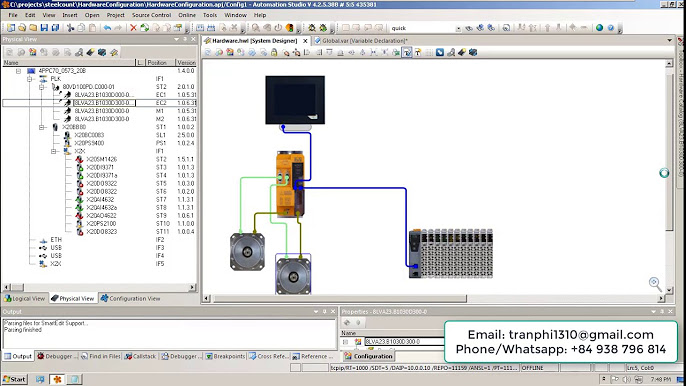
Task: Click the Help question mark icon
Action: tap(611, 28)
